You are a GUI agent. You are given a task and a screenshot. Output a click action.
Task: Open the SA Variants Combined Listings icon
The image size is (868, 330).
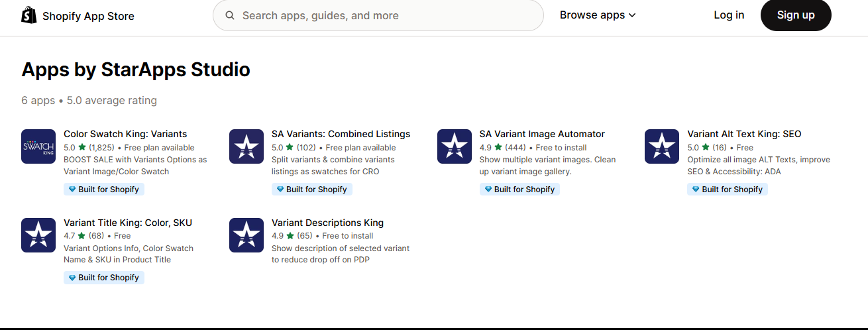246,146
